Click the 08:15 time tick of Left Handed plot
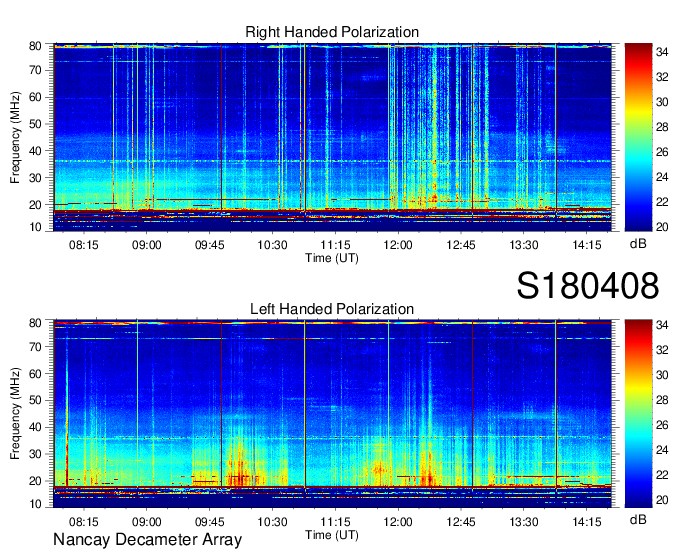 84,522
